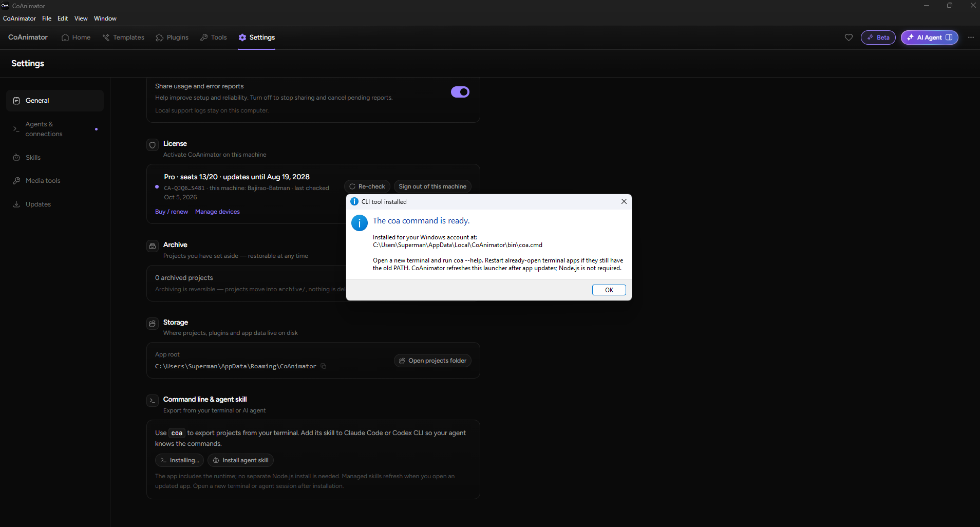
Task: Select the Settings tab
Action: tap(257, 37)
